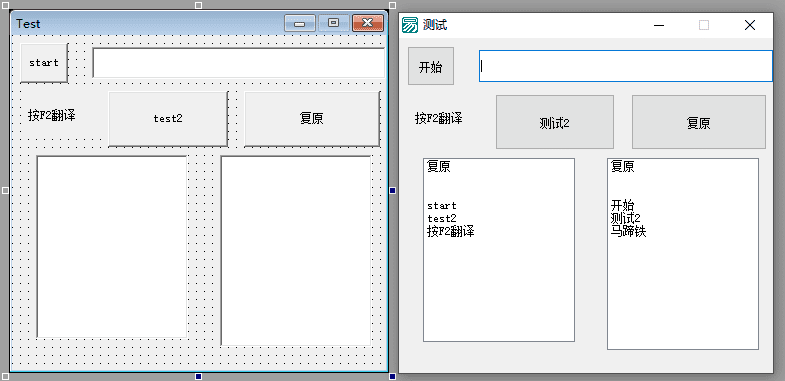Click the 开始 button in 测试 window
This screenshot has width=785, height=381.
coord(431,66)
